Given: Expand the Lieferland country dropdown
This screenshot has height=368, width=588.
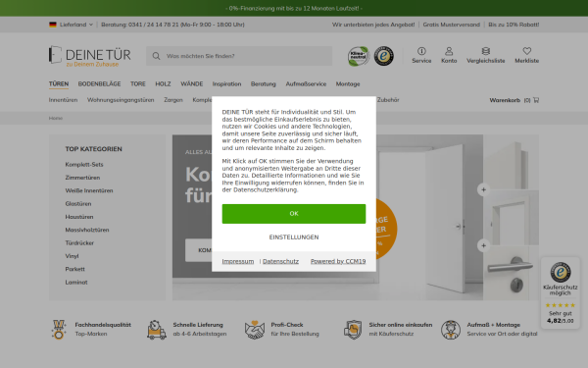Looking at the screenshot, I should (75, 25).
